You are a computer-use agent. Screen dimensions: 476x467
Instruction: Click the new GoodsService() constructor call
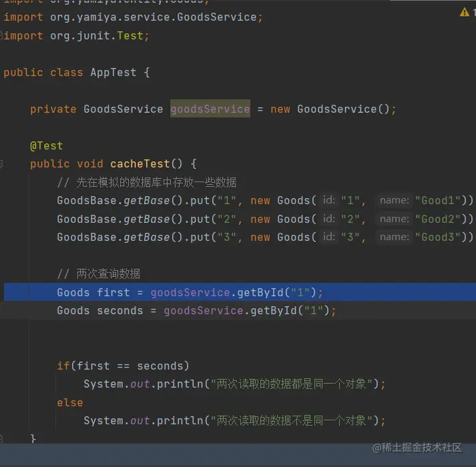(x=330, y=109)
